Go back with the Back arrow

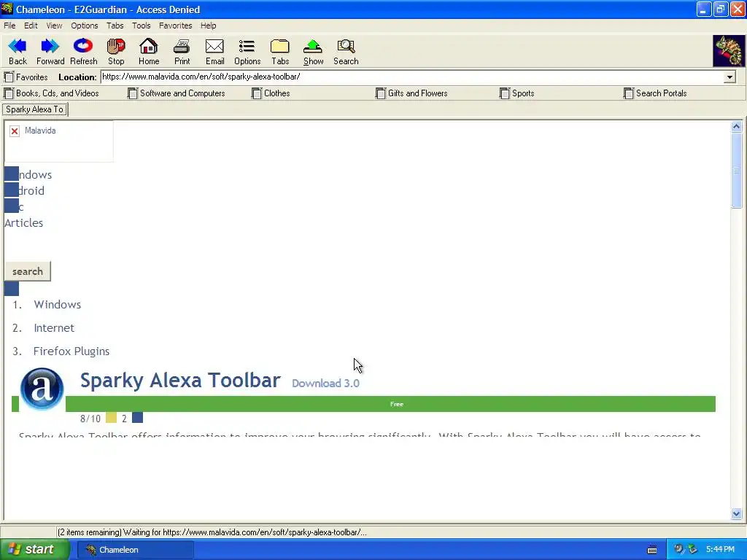[18, 52]
